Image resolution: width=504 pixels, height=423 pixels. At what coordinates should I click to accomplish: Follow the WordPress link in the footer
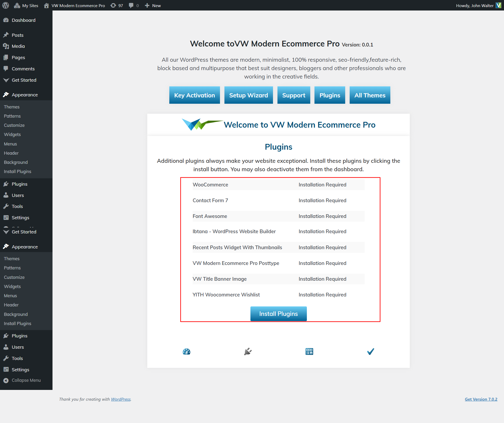click(121, 399)
